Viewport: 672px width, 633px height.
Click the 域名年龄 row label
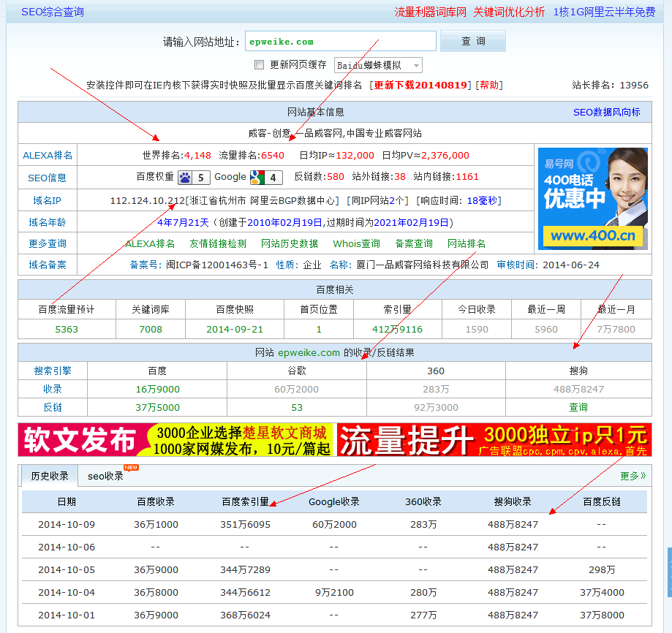pyautogui.click(x=47, y=222)
